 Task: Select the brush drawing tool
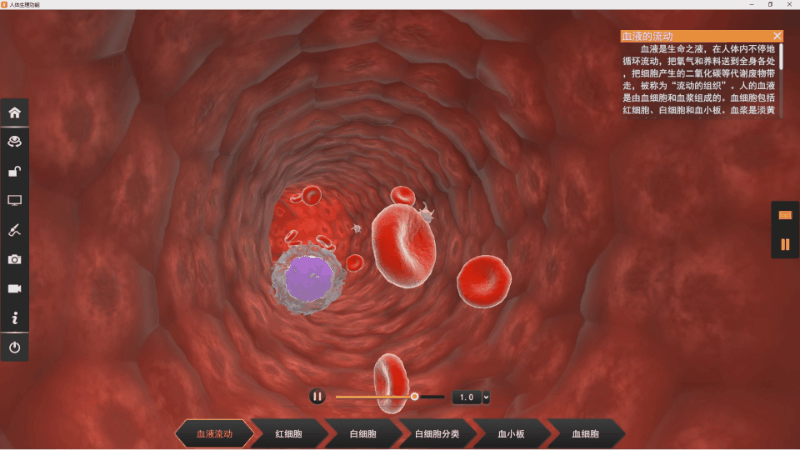coord(14,230)
